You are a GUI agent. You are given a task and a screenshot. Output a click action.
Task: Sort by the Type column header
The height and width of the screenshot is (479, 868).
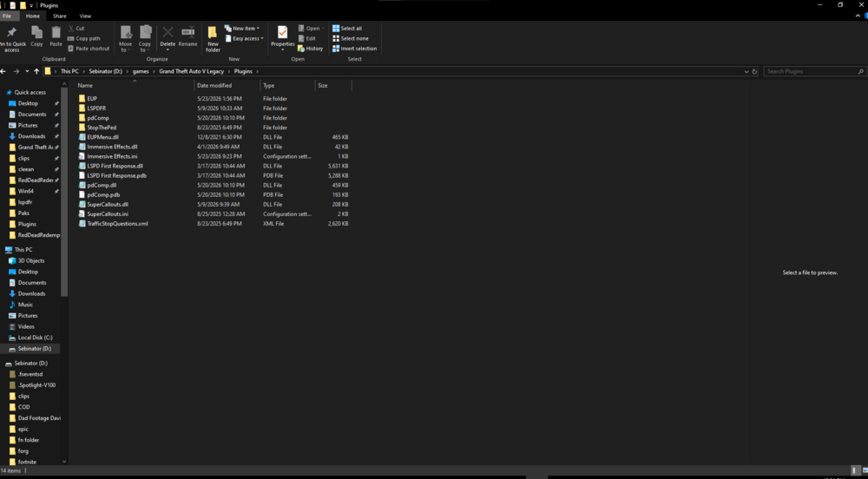coord(288,85)
